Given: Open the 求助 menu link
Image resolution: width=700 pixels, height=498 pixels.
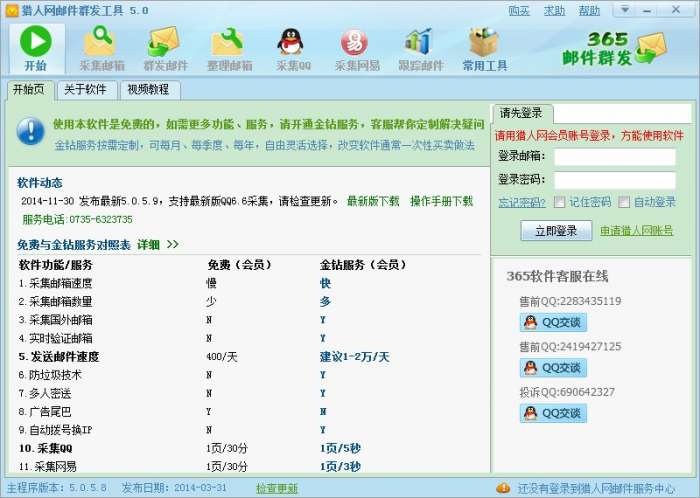Looking at the screenshot, I should tap(554, 10).
